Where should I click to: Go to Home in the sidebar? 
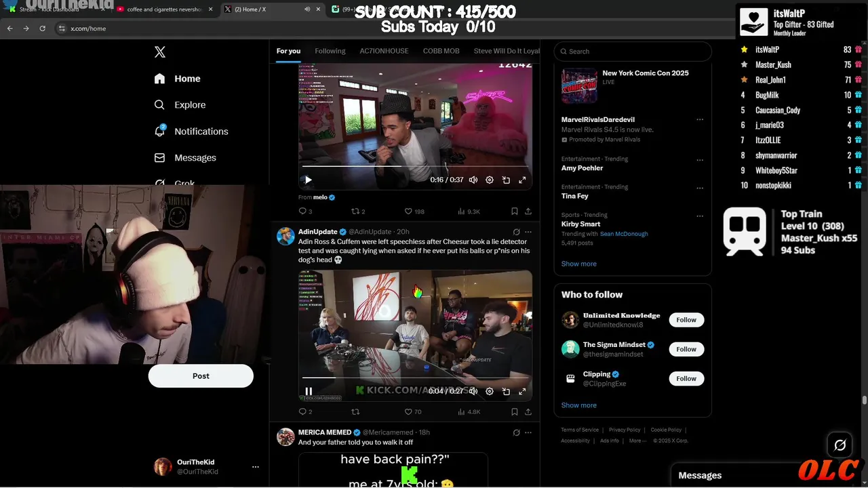point(177,79)
